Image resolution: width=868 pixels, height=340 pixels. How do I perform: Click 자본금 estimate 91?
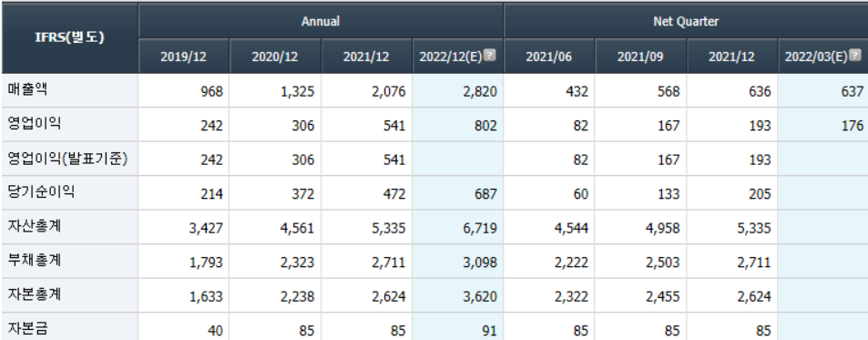click(489, 331)
